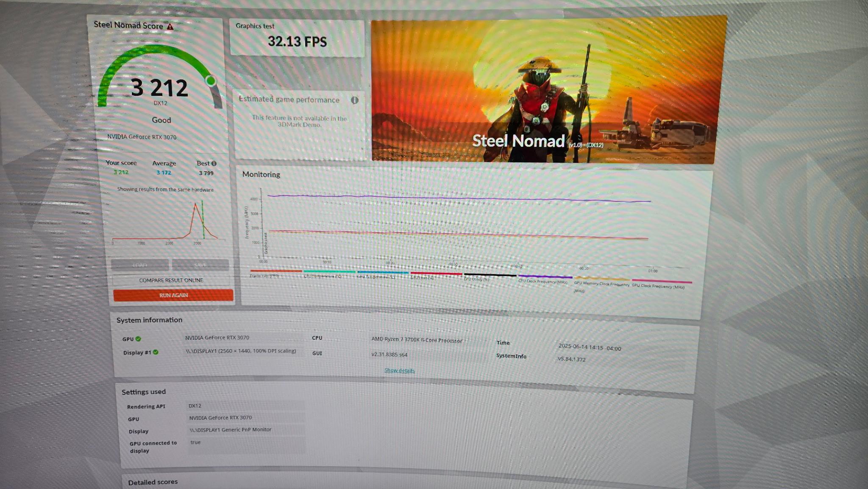Click the System information heading

pyautogui.click(x=149, y=320)
